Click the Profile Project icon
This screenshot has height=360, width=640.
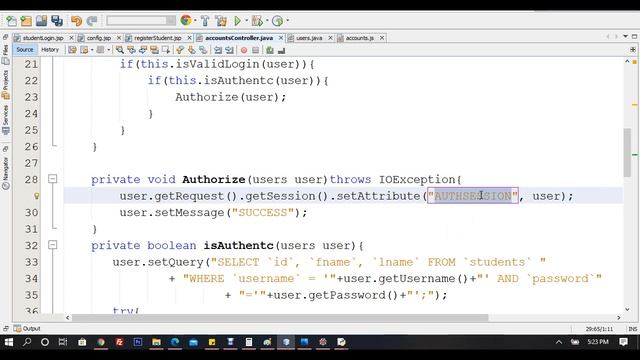click(278, 21)
